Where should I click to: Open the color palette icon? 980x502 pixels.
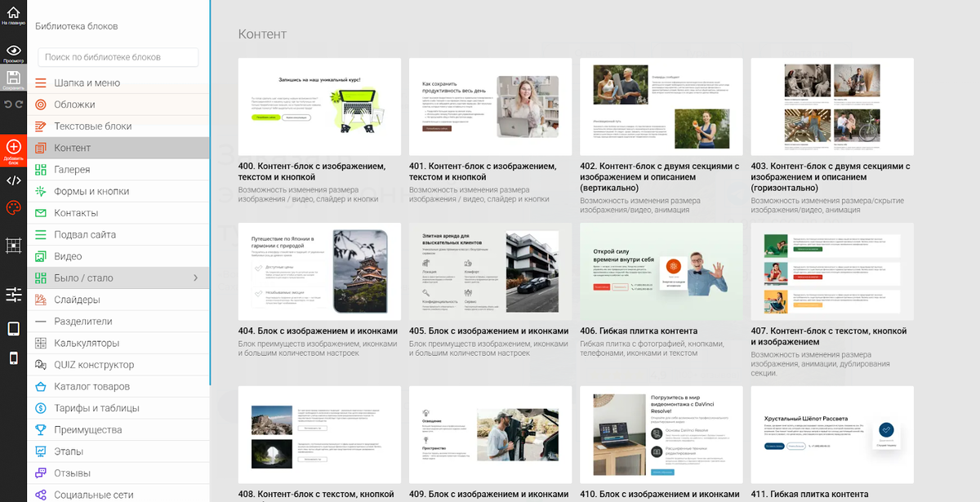(13, 208)
